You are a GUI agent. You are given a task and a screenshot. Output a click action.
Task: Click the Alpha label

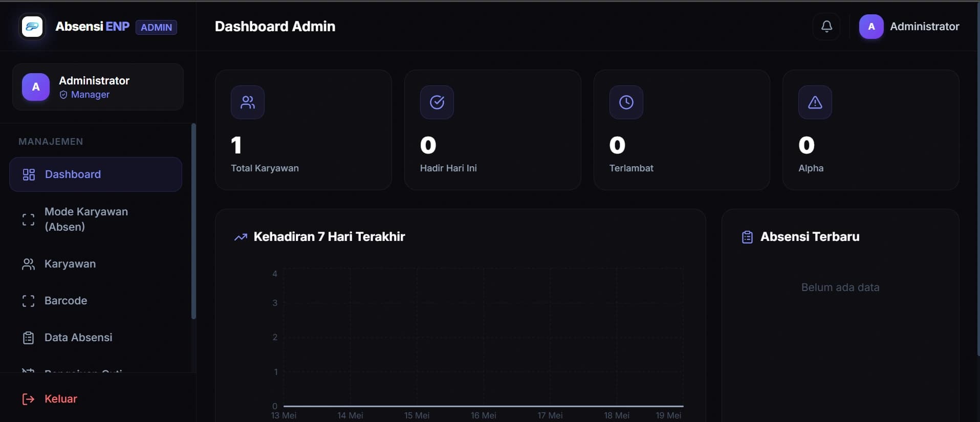(x=811, y=168)
